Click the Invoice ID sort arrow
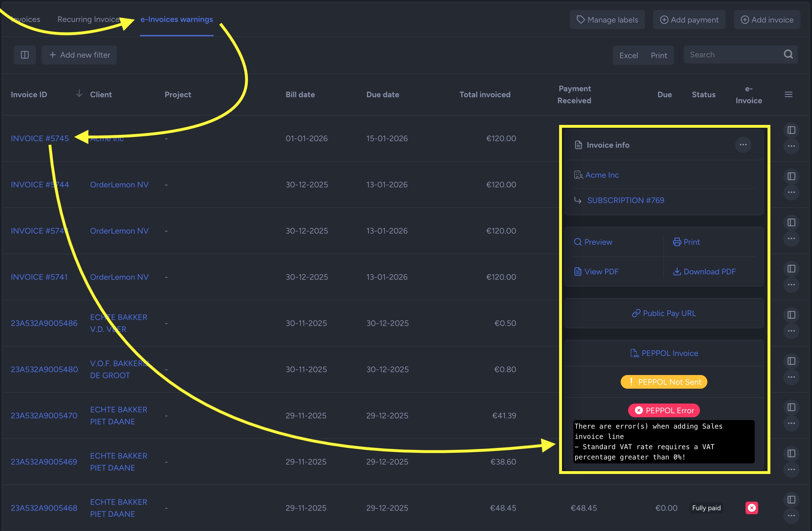Screen dimensions: 812x531 [79, 94]
